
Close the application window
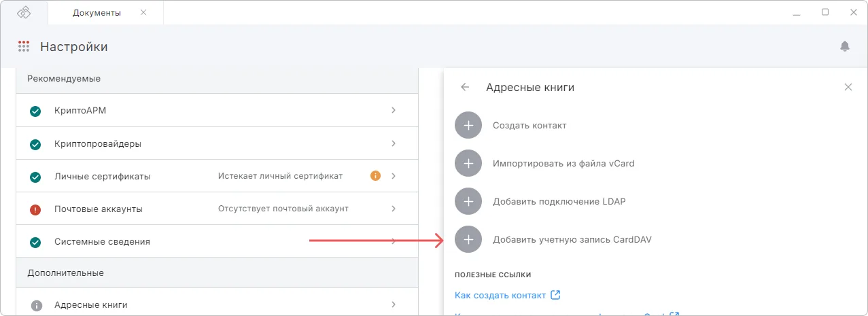[x=852, y=12]
